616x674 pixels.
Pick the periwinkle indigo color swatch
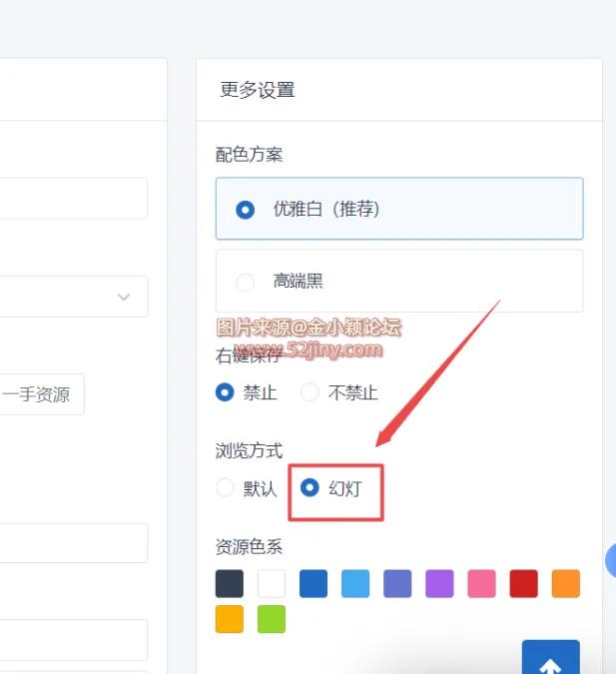tap(397, 583)
